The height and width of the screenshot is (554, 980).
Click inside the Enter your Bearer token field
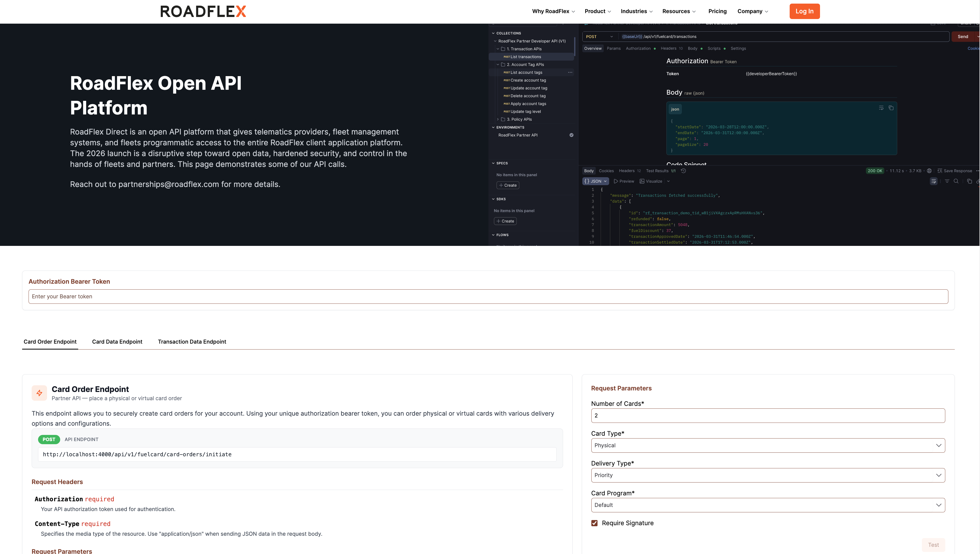point(488,297)
